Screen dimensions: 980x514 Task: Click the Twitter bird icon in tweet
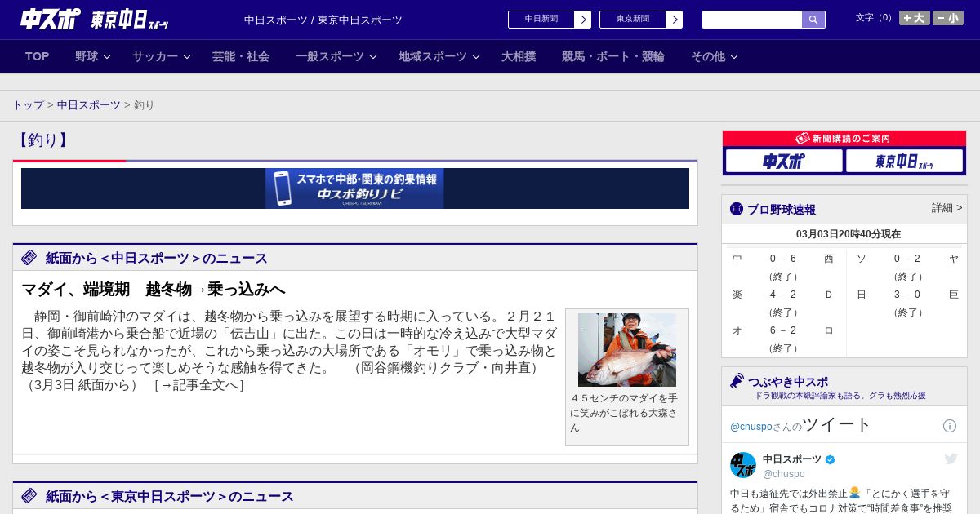951,459
